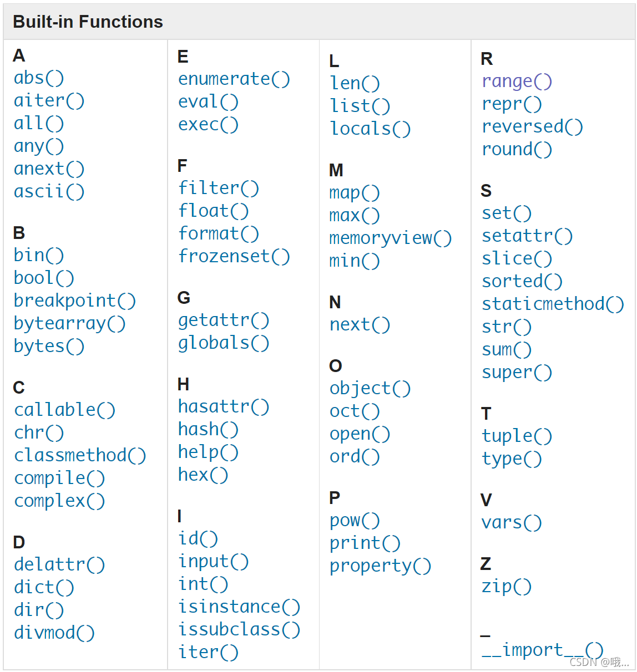Open the enumerate() link
The height and width of the screenshot is (672, 637).
click(x=234, y=79)
